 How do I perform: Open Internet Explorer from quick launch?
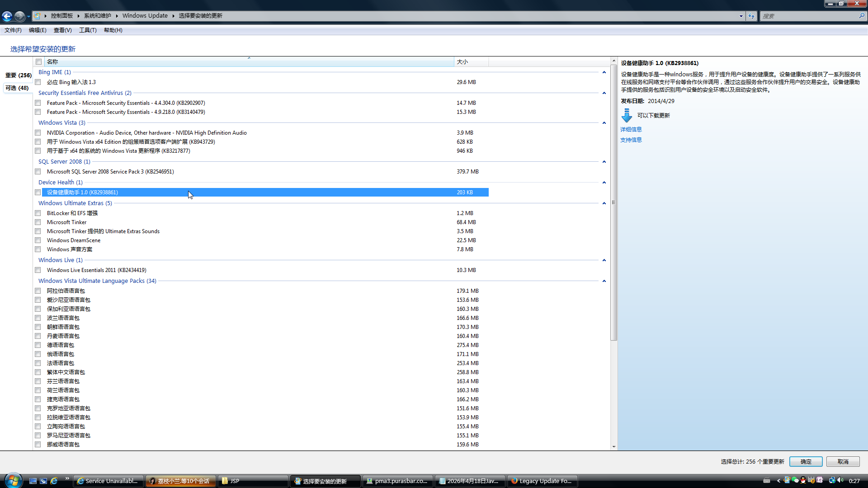tap(54, 481)
